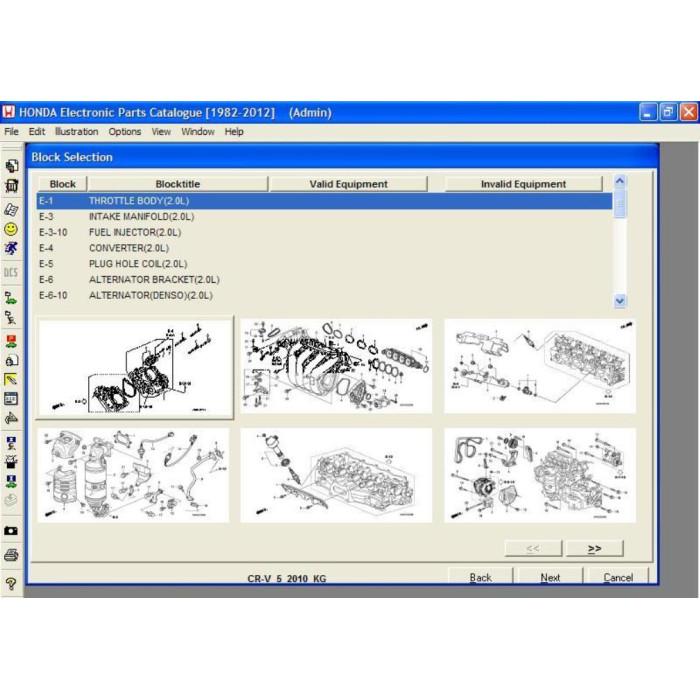The height and width of the screenshot is (700, 700).
Task: Click the blue running man icon
Action: pyautogui.click(x=11, y=249)
